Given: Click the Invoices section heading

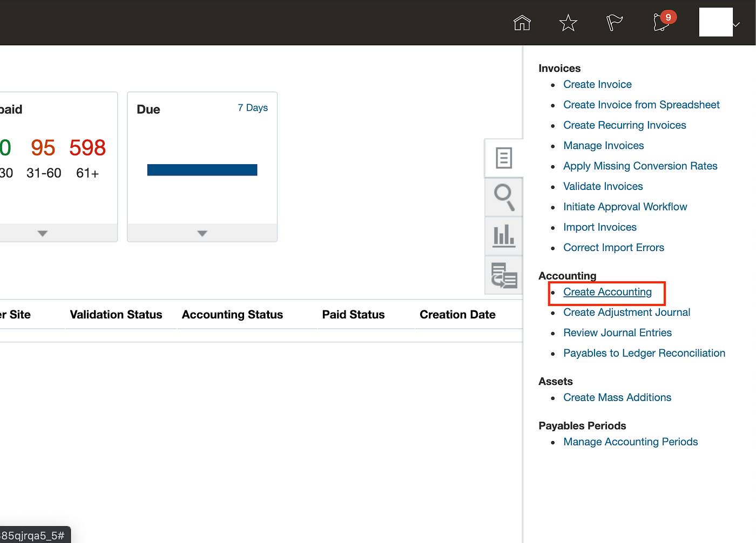Looking at the screenshot, I should tap(559, 69).
